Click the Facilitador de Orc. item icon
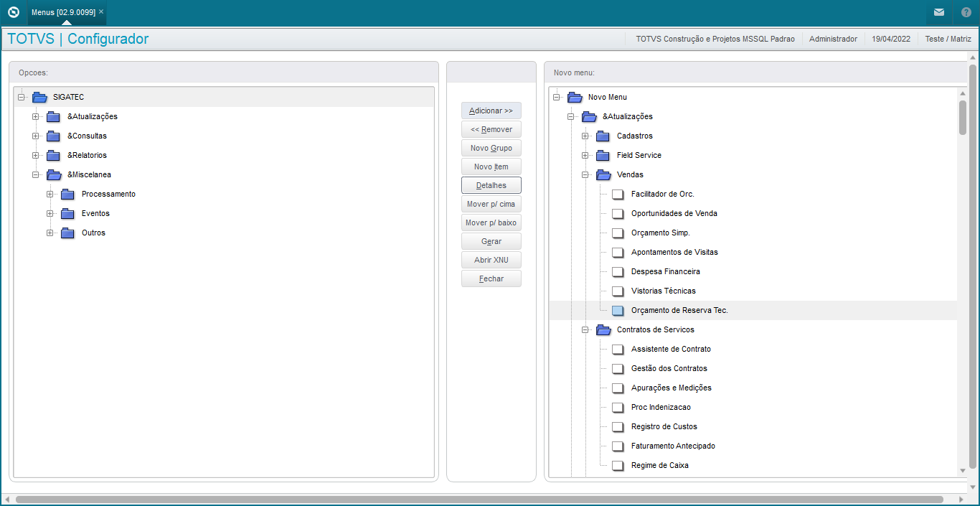Viewport: 980px width, 506px height. click(618, 194)
